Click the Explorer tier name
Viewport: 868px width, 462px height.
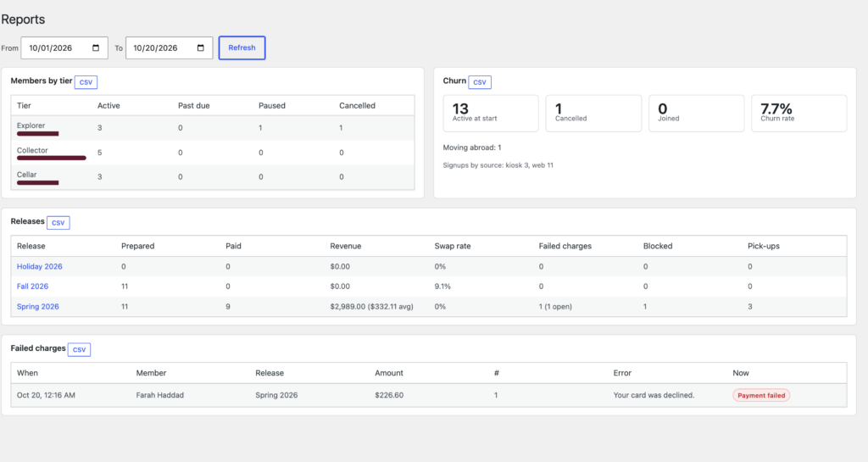click(x=31, y=125)
